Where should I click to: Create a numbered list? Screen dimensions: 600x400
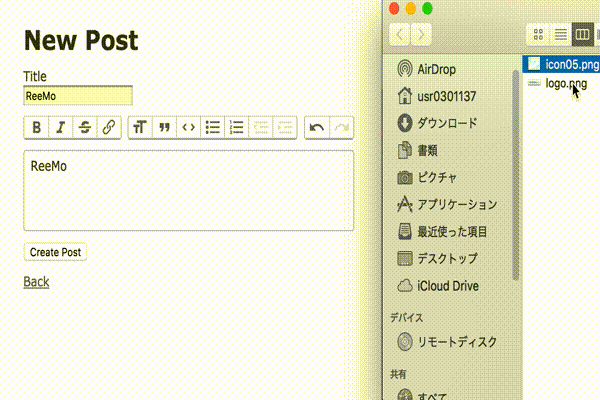pos(237,127)
